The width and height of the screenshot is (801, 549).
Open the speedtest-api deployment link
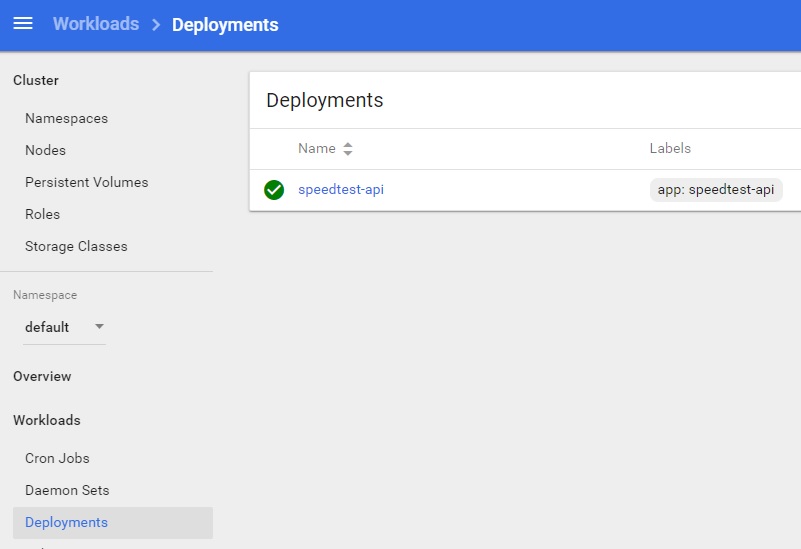341,189
